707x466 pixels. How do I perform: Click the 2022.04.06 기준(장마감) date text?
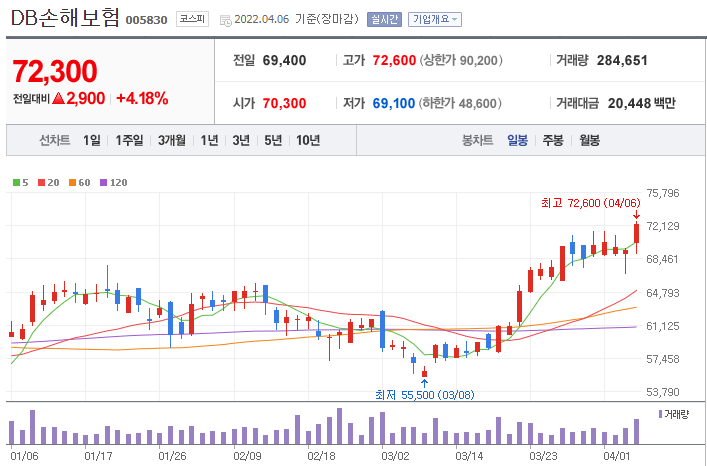pyautogui.click(x=296, y=19)
